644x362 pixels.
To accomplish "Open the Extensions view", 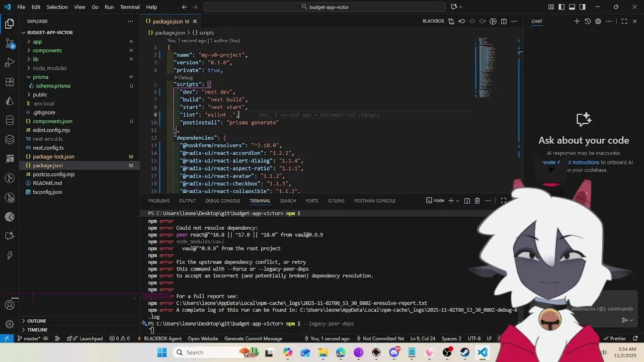I will (10, 82).
